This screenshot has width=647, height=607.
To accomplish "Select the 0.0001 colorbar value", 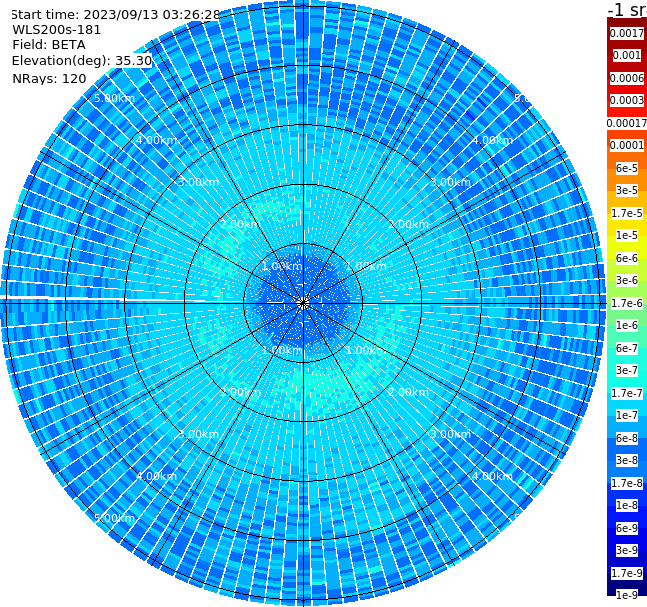I will click(x=627, y=145).
